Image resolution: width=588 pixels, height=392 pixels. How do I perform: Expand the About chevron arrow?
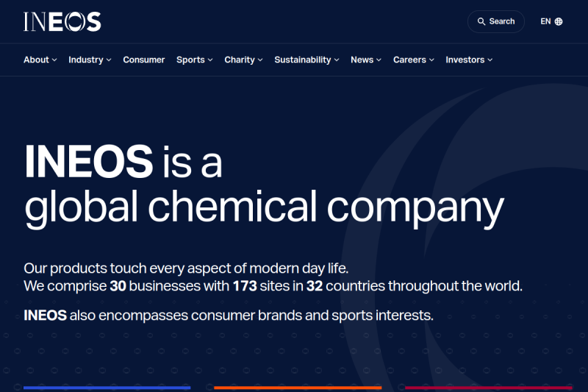54,60
